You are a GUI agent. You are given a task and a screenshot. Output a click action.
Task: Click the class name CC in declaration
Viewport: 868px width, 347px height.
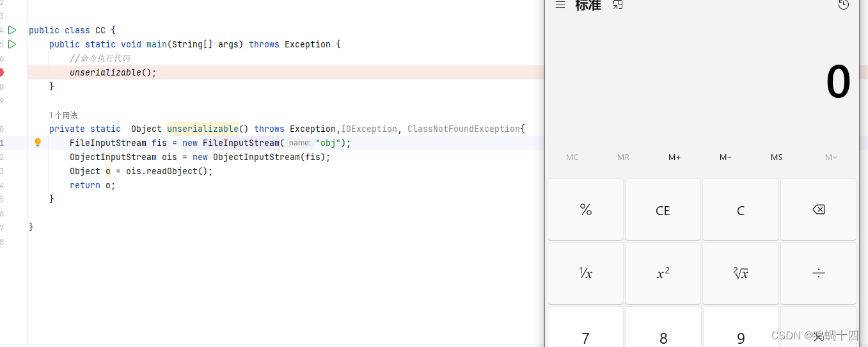click(100, 30)
